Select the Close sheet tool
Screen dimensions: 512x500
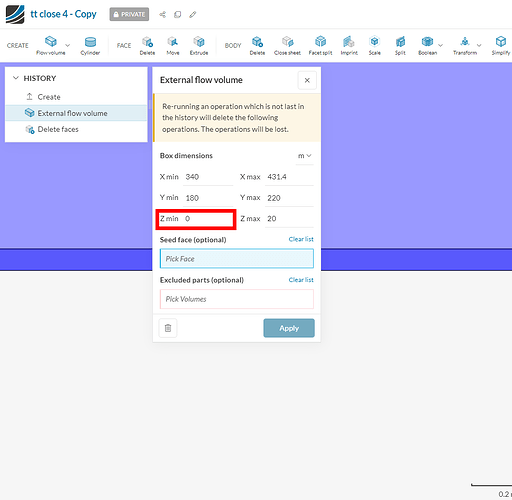click(x=287, y=46)
